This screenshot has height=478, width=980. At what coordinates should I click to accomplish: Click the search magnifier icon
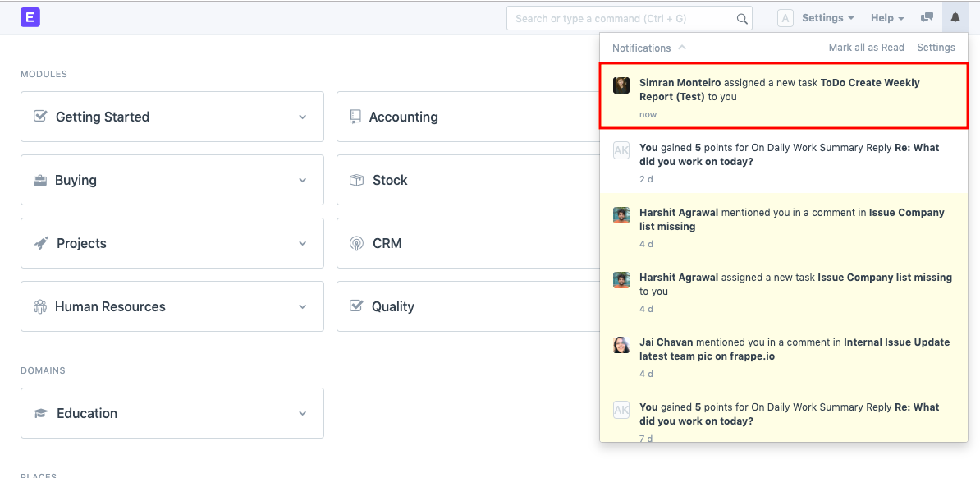(741, 18)
